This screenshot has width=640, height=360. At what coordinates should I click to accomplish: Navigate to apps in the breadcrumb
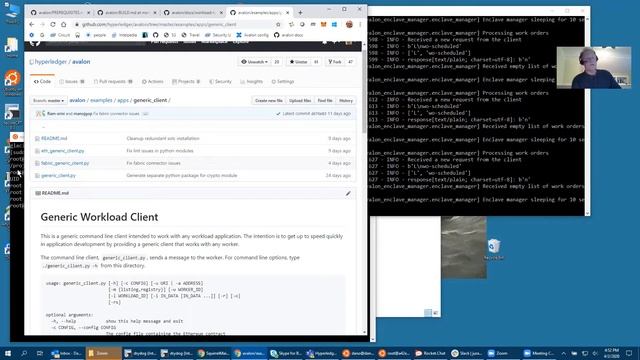pyautogui.click(x=123, y=100)
